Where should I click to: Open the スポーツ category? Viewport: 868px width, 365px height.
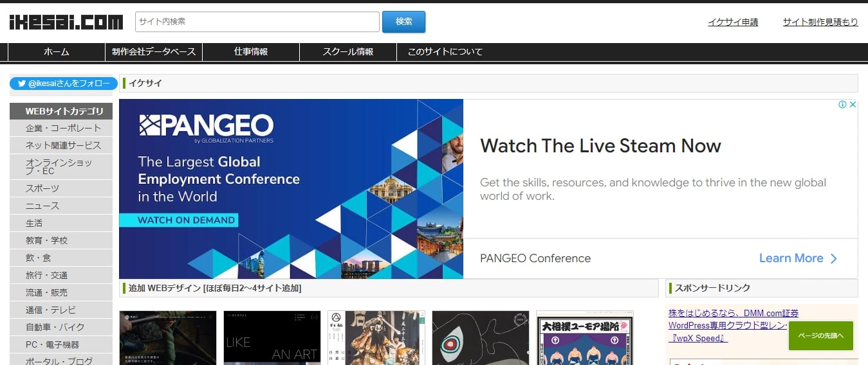click(x=61, y=189)
